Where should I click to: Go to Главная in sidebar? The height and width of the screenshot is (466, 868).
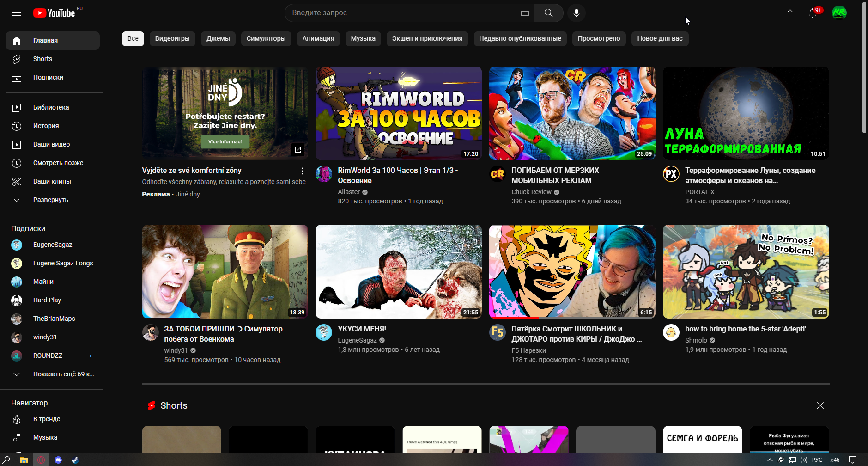click(x=53, y=40)
